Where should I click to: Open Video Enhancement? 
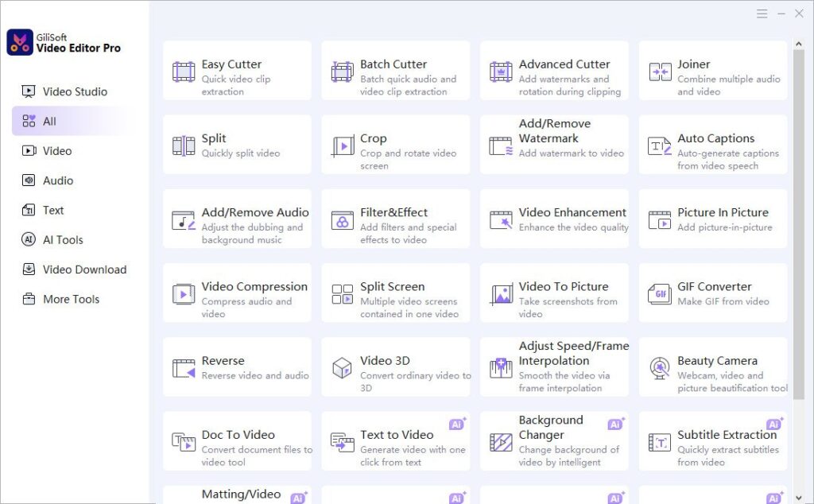tap(554, 219)
